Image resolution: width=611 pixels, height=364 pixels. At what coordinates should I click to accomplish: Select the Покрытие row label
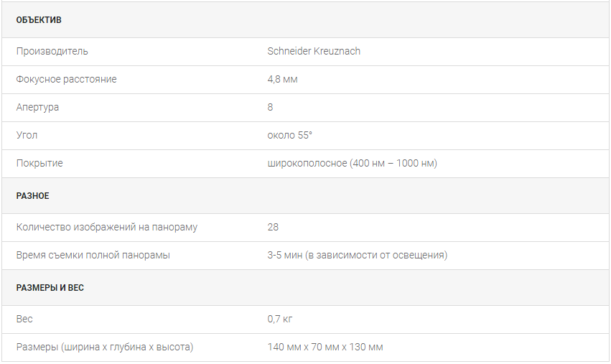point(39,163)
